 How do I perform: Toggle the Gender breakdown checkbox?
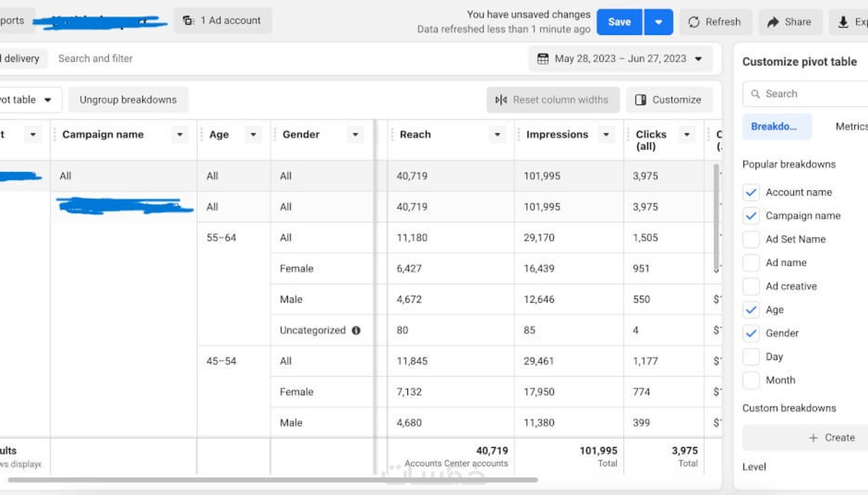point(751,333)
